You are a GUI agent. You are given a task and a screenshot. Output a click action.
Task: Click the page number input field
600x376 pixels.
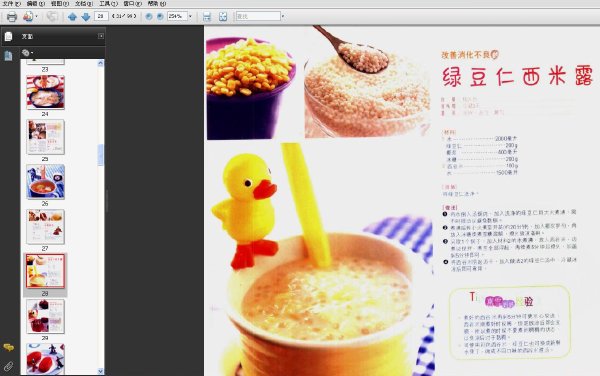(x=101, y=16)
